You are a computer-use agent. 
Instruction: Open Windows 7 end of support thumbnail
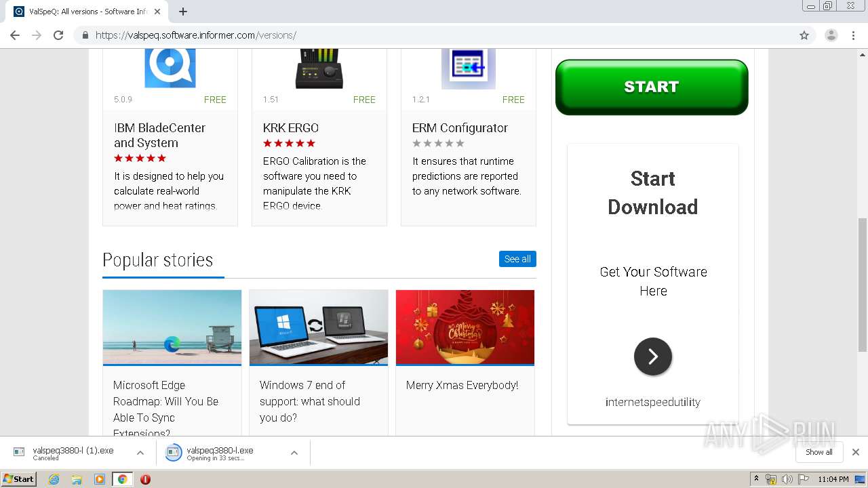[319, 327]
